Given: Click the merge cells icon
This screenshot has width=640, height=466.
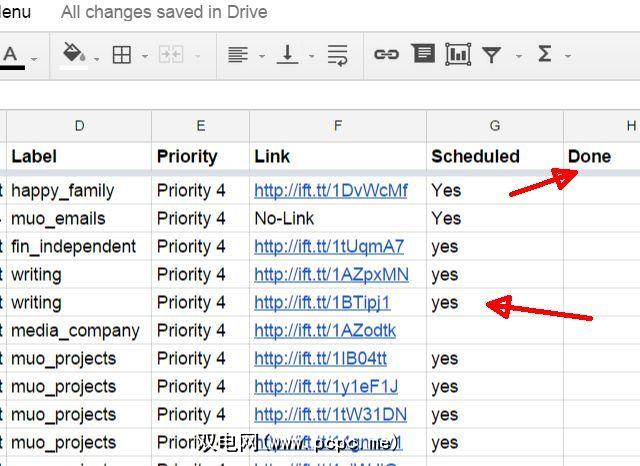Looking at the screenshot, I should pos(171,55).
